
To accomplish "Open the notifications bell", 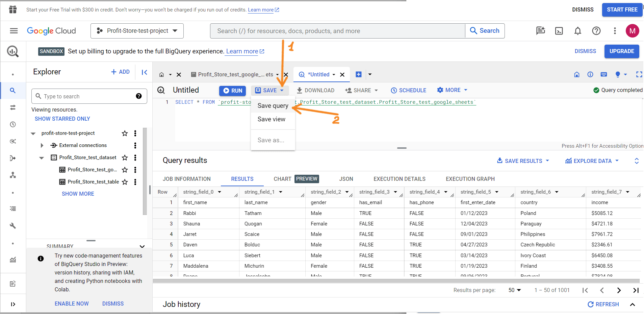I will (x=578, y=31).
